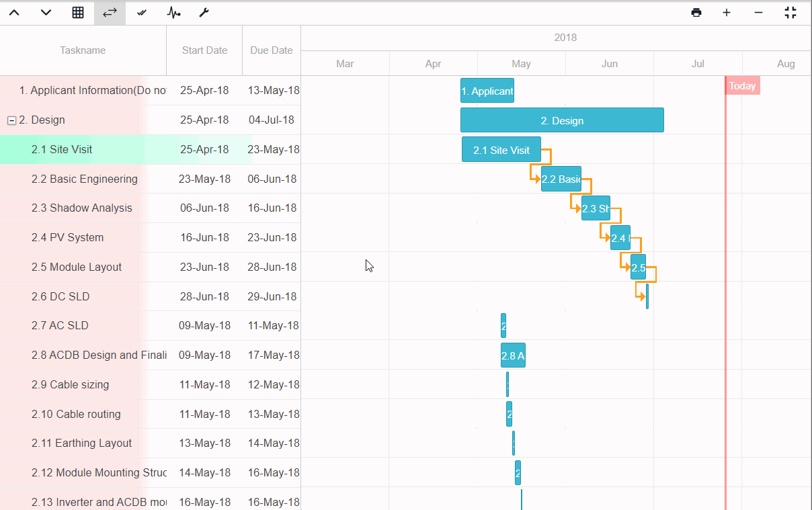Click the 2. Design summary bar in the timeline
This screenshot has height=510, width=812.
[x=562, y=120]
